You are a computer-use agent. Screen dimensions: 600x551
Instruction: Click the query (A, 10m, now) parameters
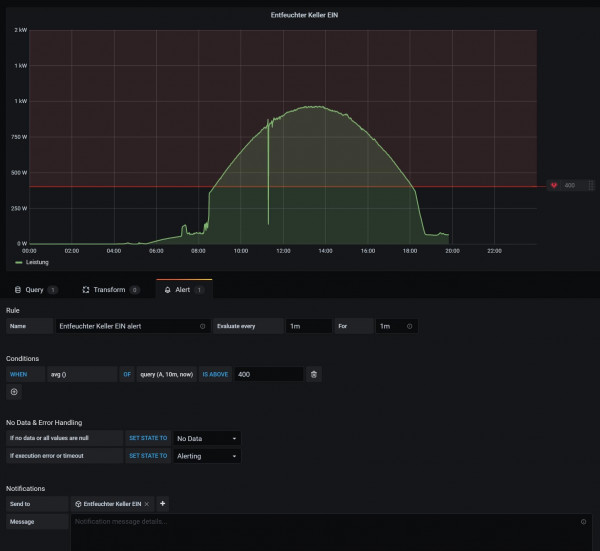(x=166, y=374)
